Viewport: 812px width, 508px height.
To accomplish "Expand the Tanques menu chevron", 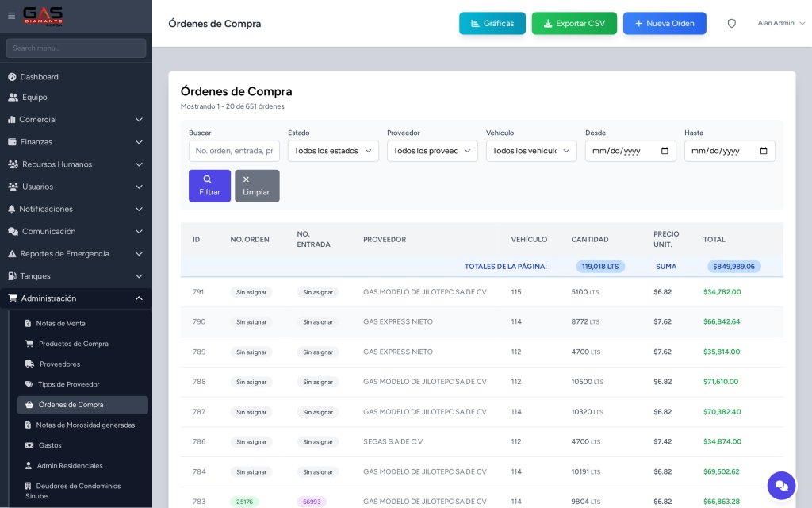I will 139,276.
